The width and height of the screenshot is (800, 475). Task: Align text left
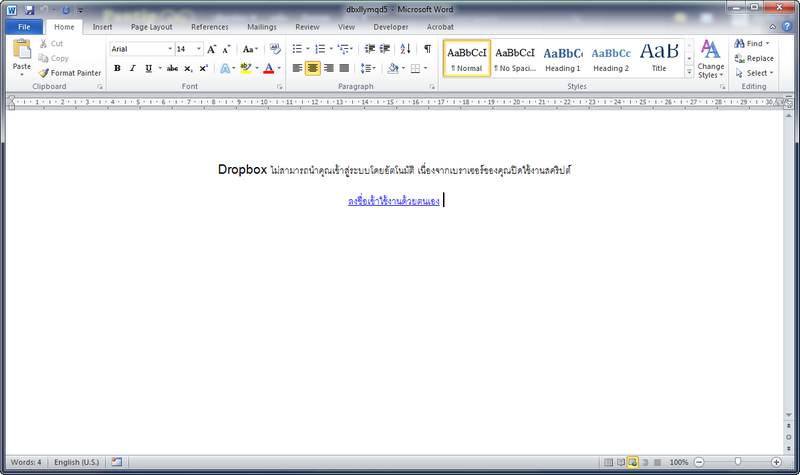pos(297,68)
